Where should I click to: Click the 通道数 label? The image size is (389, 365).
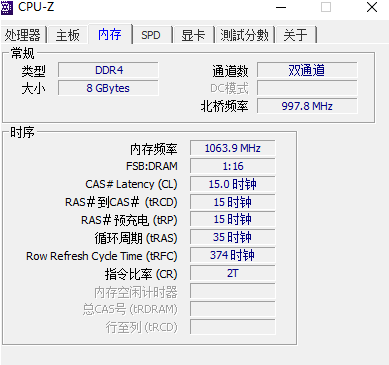[230, 71]
